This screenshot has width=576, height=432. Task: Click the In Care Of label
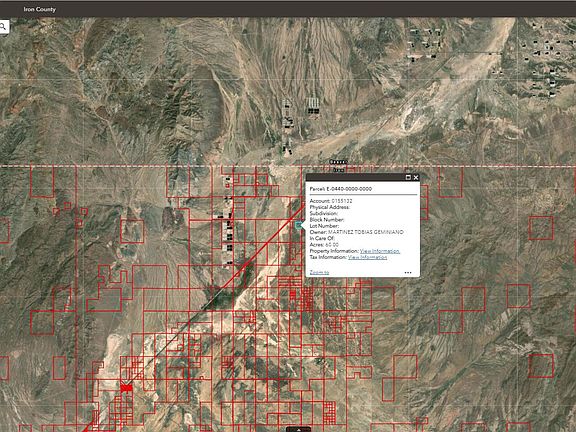(322, 238)
